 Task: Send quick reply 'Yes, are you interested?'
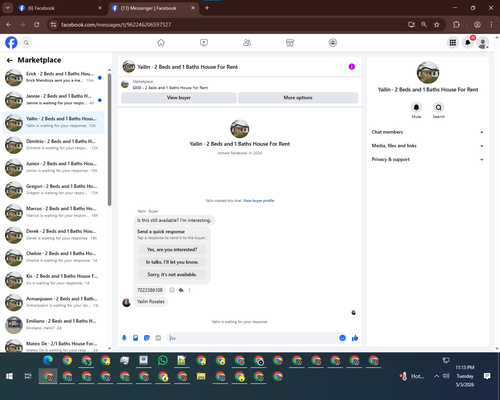click(x=172, y=249)
